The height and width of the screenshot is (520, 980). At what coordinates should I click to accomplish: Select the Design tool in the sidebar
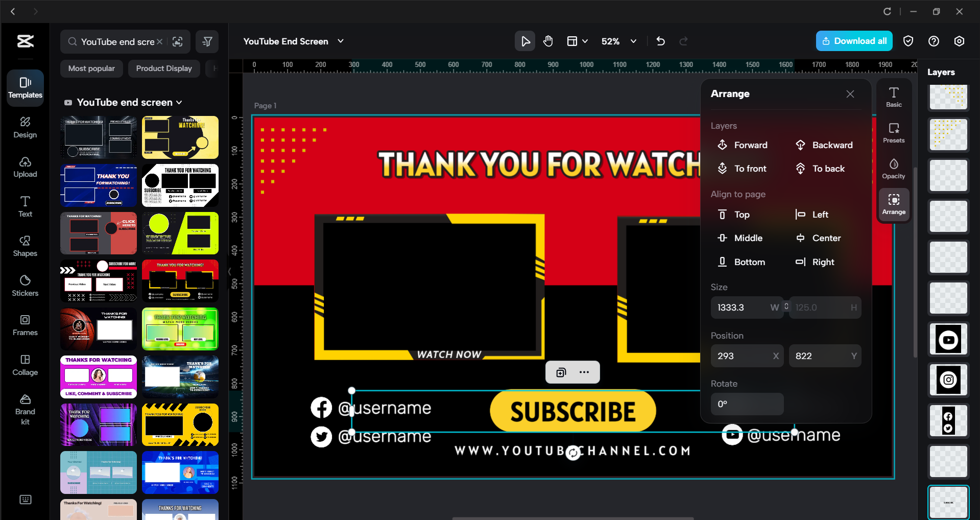coord(25,127)
